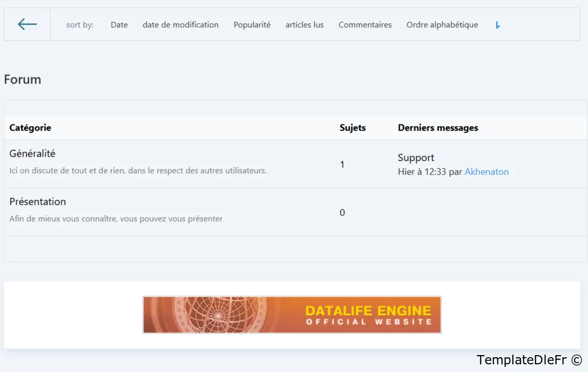
Task: Click the Forum page heading
Action: (x=23, y=79)
